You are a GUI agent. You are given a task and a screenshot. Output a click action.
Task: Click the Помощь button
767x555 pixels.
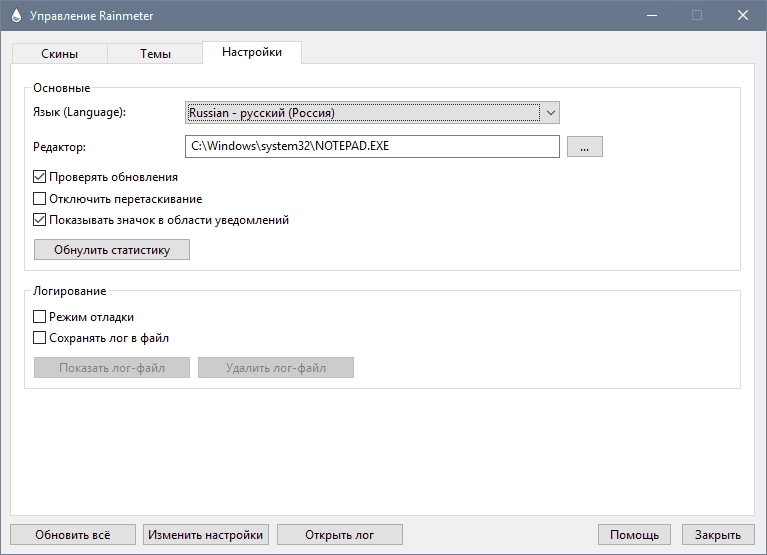tap(634, 534)
